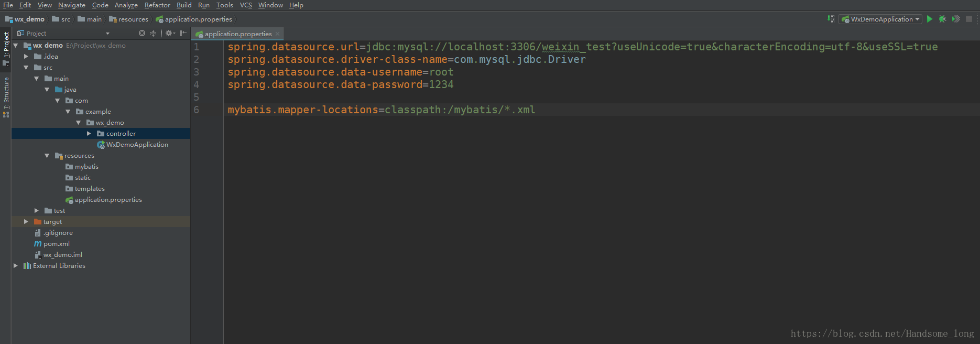Open the Edit menu

[25, 5]
